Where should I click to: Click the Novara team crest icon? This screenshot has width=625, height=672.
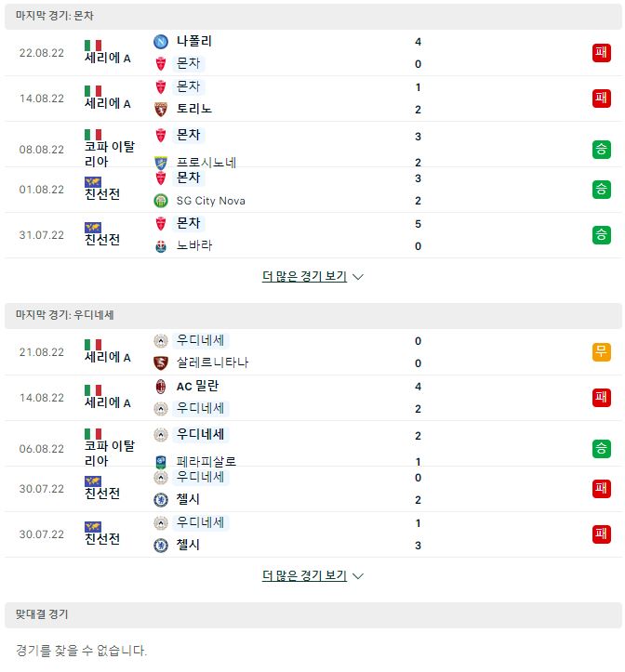160,246
